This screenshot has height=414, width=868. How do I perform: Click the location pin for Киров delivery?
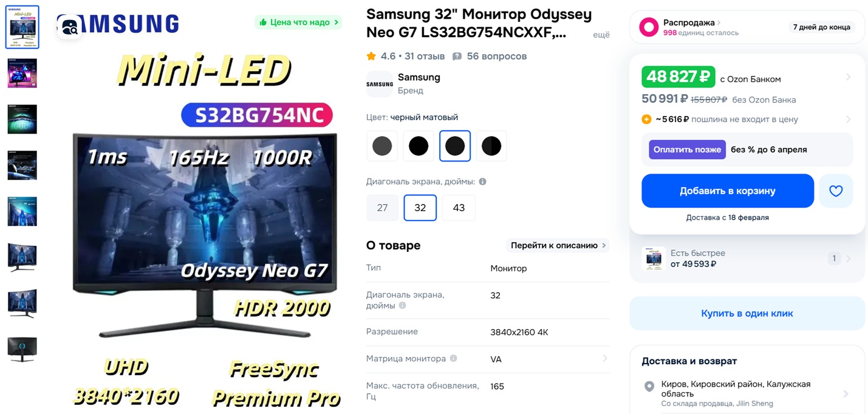click(649, 386)
